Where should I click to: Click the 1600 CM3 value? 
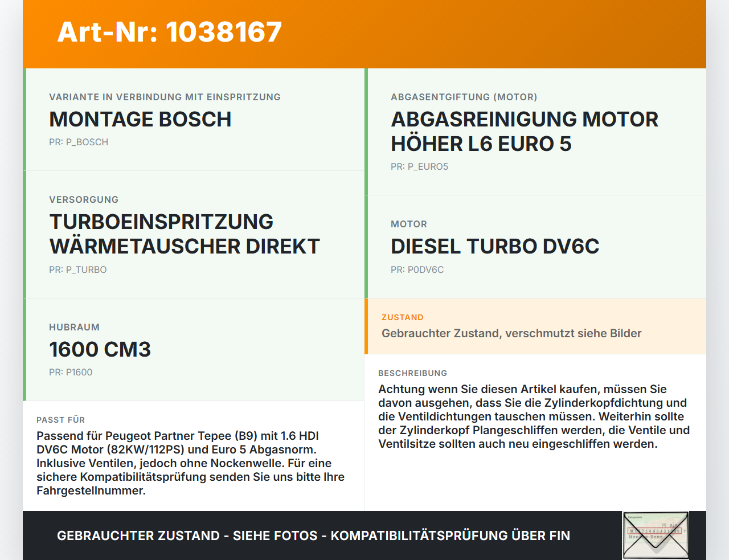(100, 349)
